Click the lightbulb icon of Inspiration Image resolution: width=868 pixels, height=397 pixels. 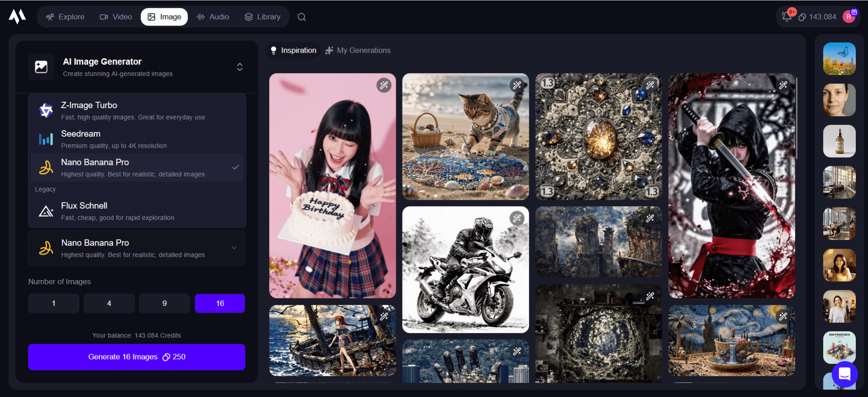pyautogui.click(x=273, y=50)
